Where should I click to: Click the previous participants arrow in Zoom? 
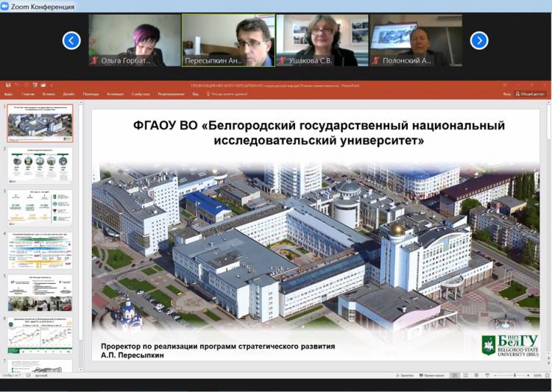click(71, 40)
